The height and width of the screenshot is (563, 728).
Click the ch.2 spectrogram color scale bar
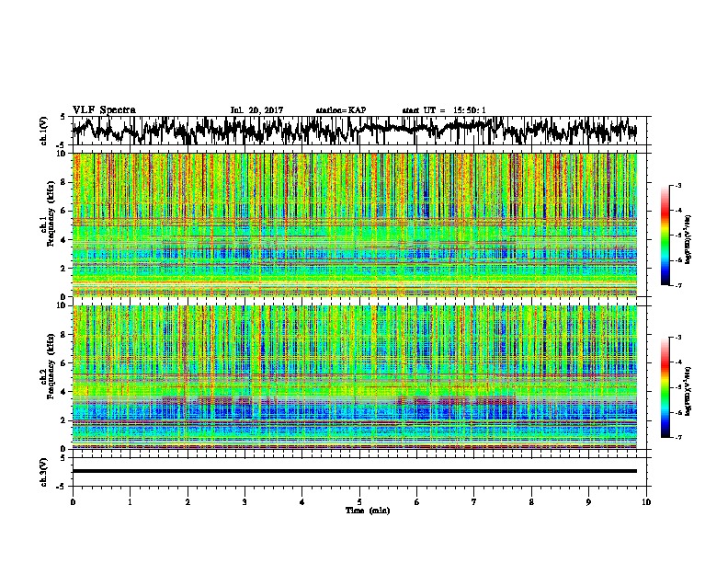coord(665,387)
